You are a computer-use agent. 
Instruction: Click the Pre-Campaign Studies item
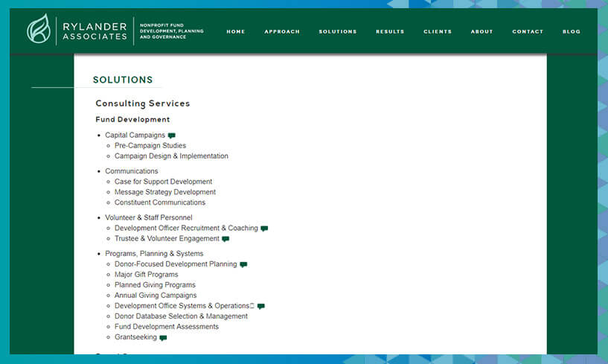[150, 146]
